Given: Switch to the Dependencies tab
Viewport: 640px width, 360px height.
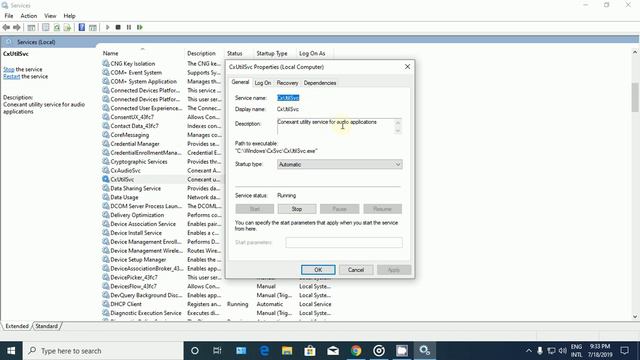Looking at the screenshot, I should tap(320, 83).
